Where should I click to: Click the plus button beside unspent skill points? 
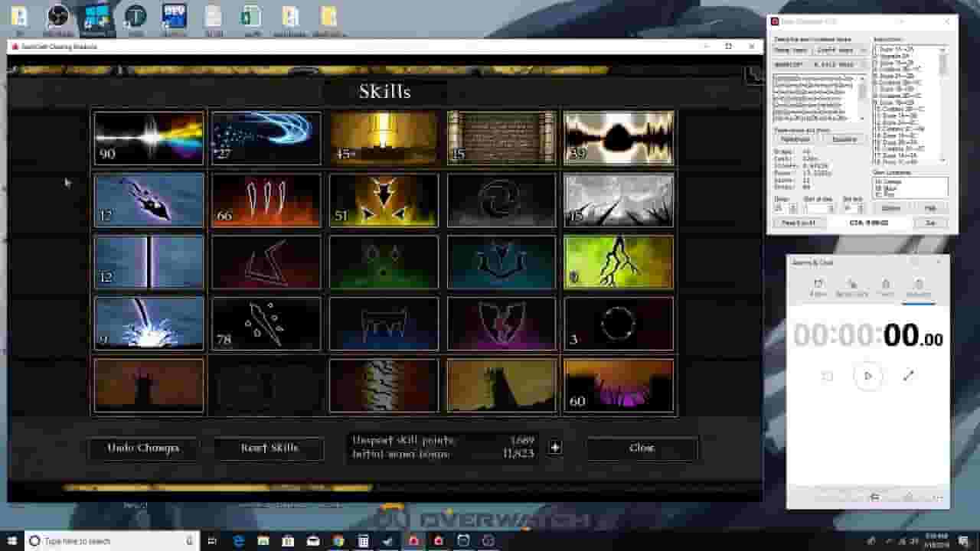[x=555, y=448]
